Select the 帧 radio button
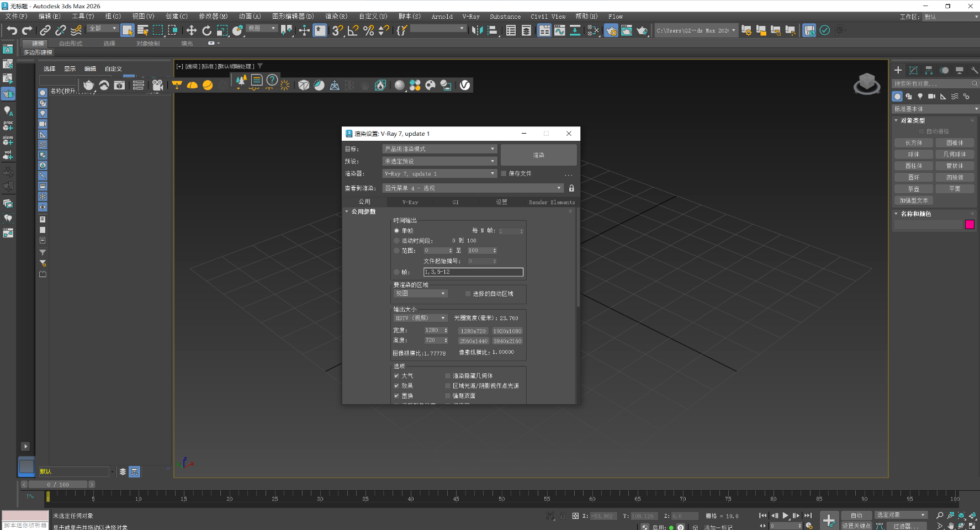This screenshot has width=980, height=530. [x=396, y=272]
